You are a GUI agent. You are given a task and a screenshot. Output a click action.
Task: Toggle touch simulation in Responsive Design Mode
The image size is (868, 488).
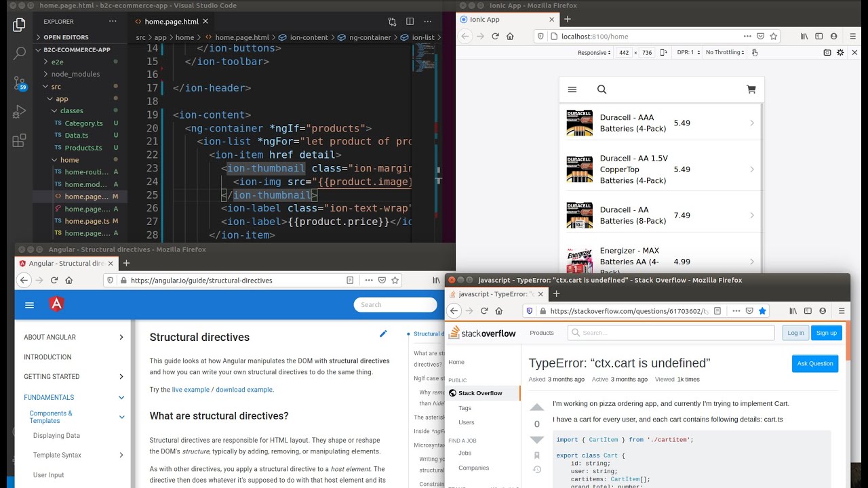755,52
